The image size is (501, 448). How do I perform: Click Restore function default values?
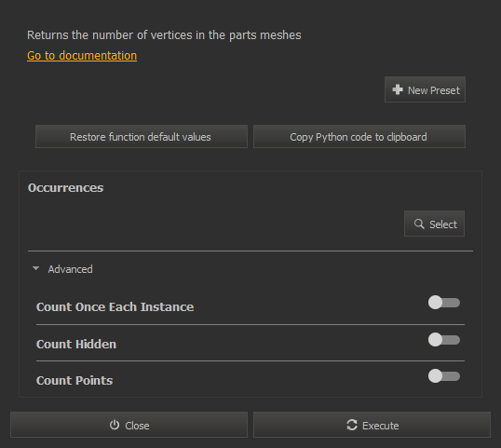click(142, 136)
